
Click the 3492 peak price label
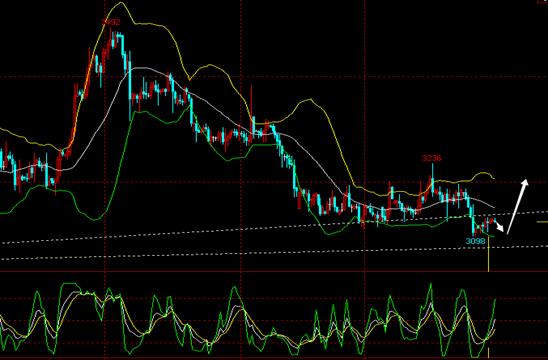point(111,22)
